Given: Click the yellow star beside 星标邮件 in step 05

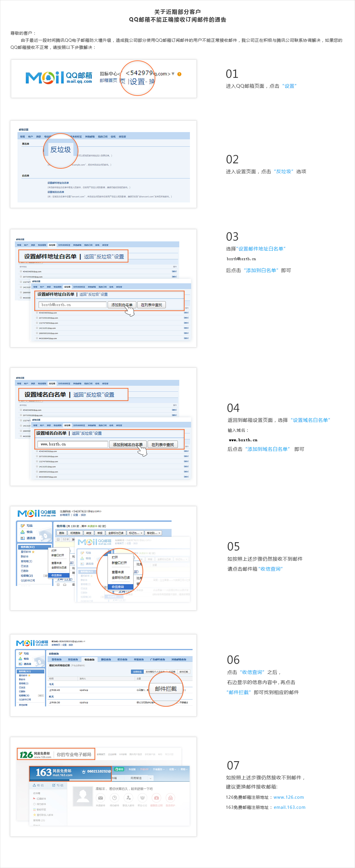Looking at the screenshot, I should tap(33, 552).
